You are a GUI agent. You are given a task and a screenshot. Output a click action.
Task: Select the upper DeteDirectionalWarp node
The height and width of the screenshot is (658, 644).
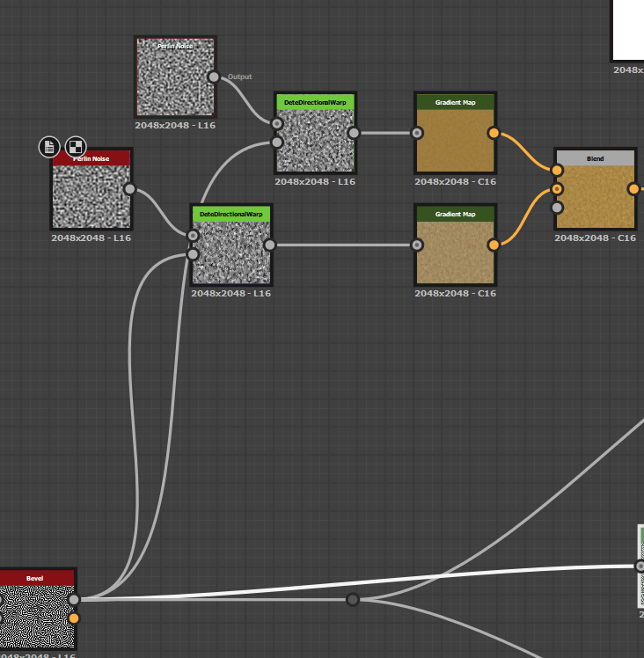(314, 139)
